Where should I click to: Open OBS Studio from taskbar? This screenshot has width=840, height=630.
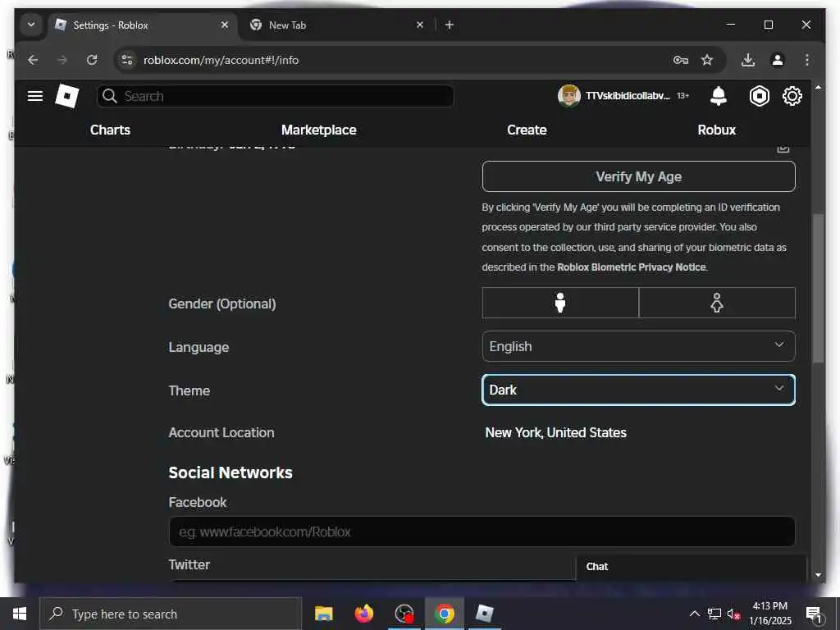point(404,614)
